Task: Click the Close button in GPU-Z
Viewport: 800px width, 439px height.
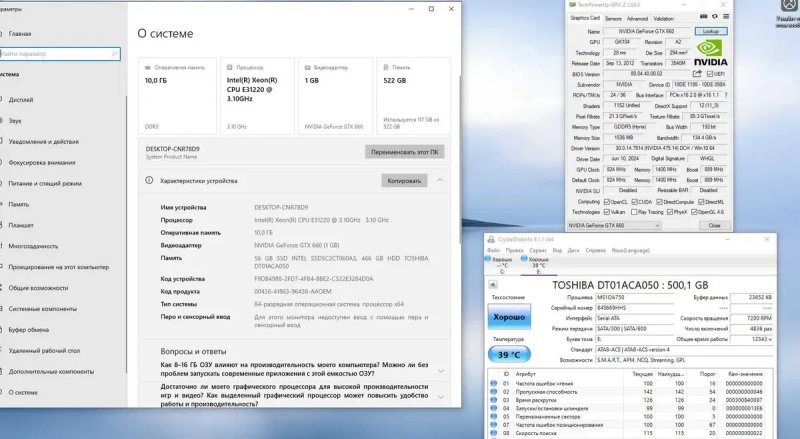Action: coord(714,225)
